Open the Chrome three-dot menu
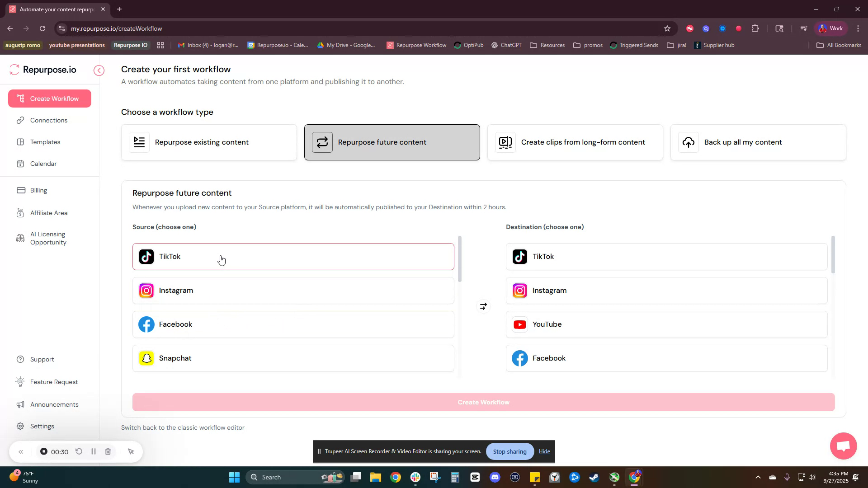The image size is (868, 488). (859, 28)
